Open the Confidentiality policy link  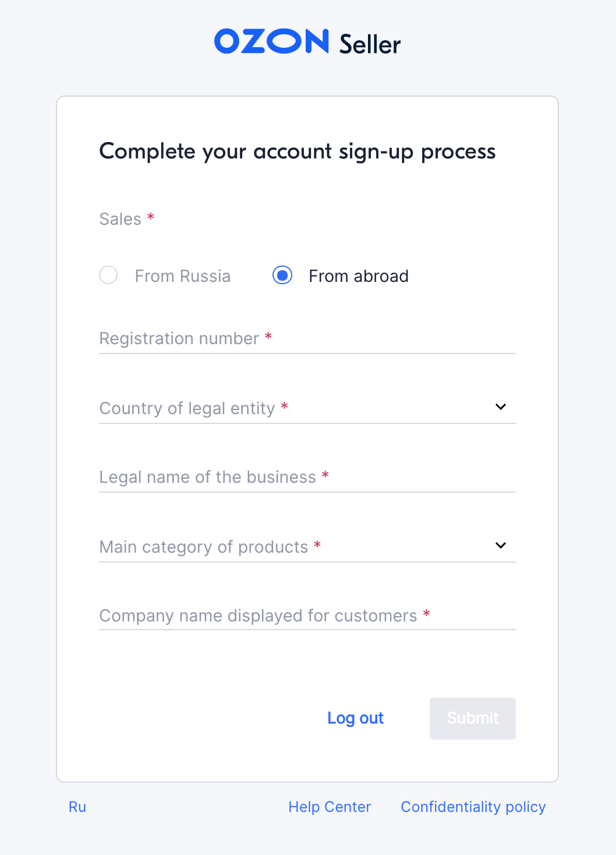473,807
